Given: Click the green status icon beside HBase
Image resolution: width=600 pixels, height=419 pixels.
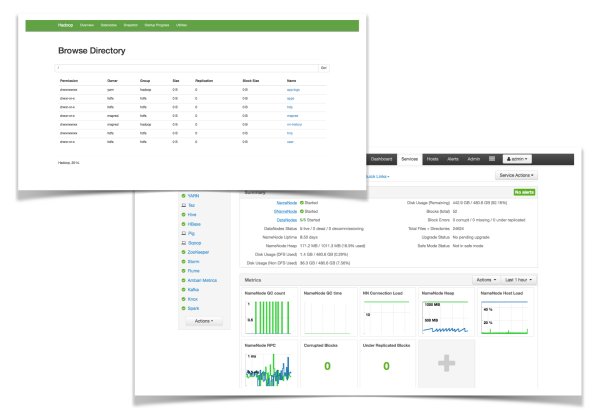Looking at the screenshot, I should [x=183, y=224].
